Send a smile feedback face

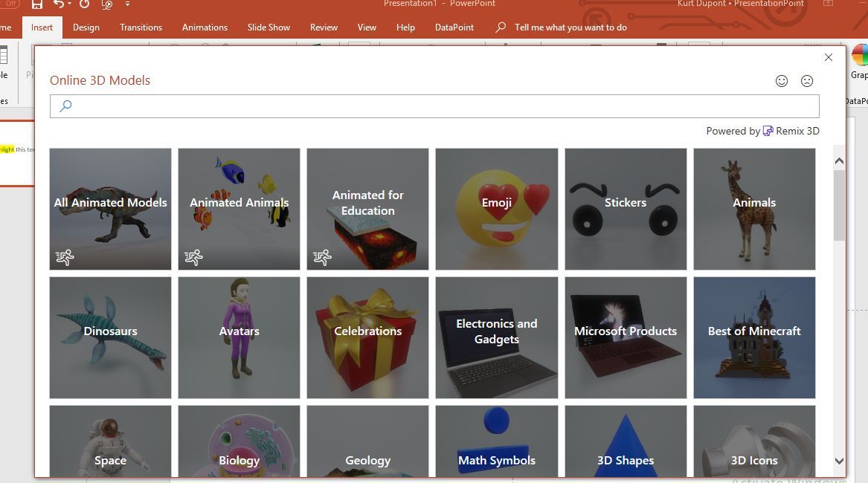[782, 81]
